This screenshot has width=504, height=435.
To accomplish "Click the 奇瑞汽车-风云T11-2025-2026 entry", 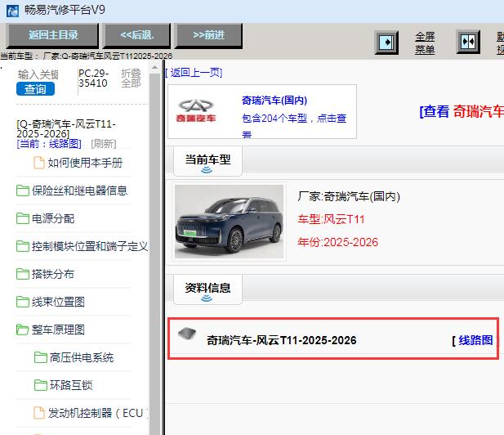I will 282,340.
